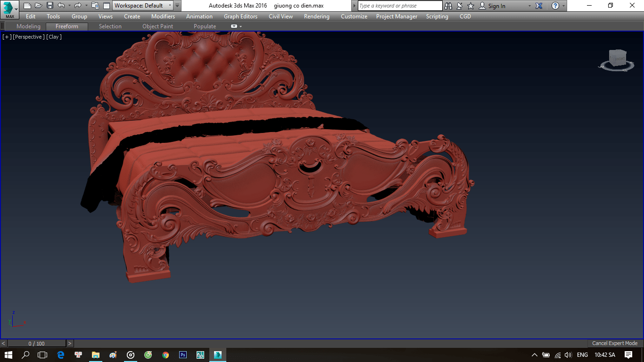Click the Redo arrow icon
Viewport: 644px width, 362px height.
pyautogui.click(x=78, y=6)
